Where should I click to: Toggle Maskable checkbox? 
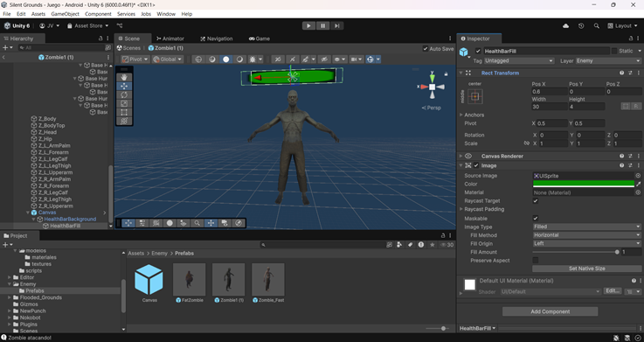(535, 219)
